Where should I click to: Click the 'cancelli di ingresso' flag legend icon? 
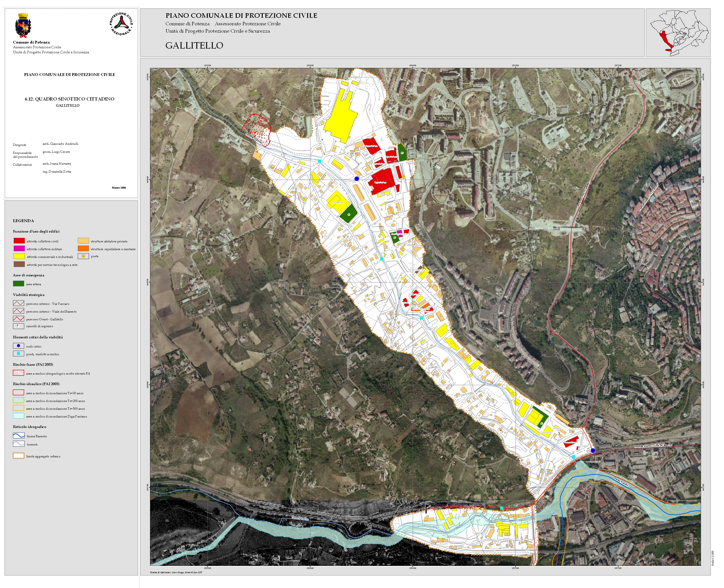pyautogui.click(x=18, y=326)
